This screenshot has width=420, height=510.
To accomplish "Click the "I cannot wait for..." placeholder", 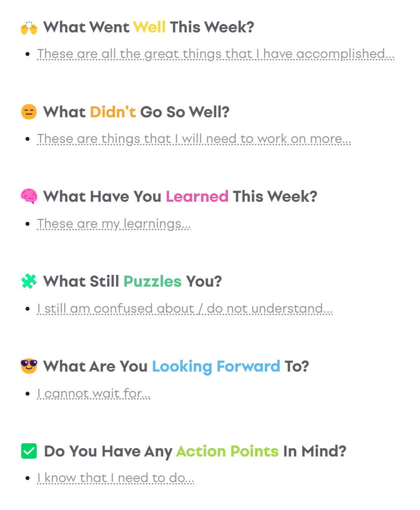I will tap(94, 394).
